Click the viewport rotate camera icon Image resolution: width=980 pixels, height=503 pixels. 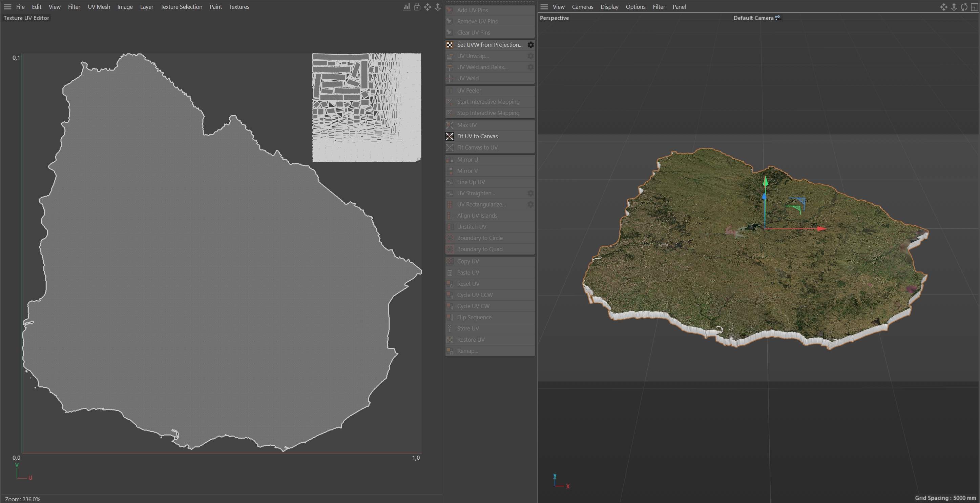(x=964, y=7)
